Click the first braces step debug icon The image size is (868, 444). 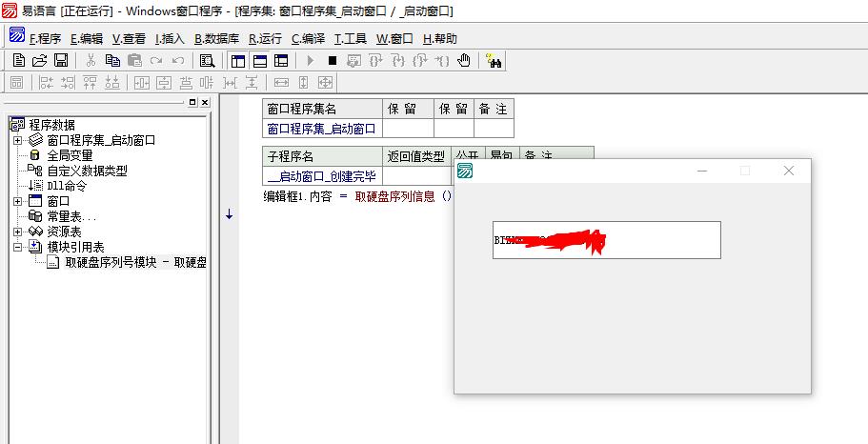tap(375, 61)
